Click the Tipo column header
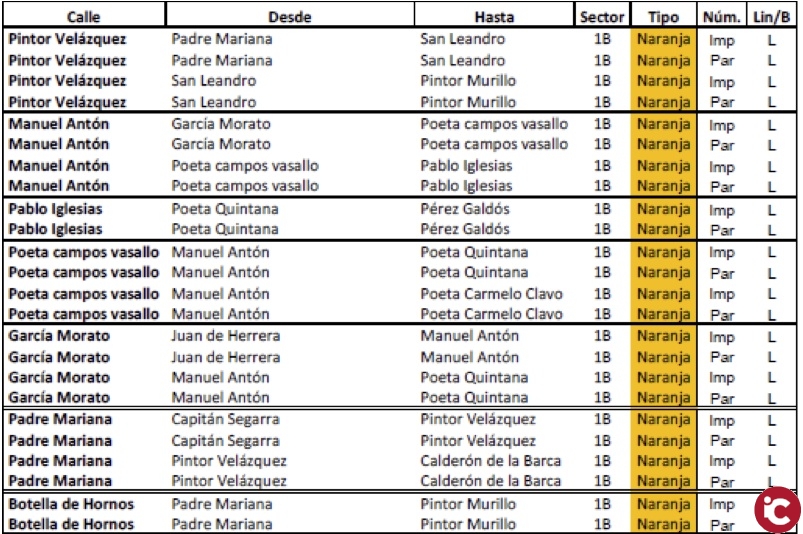This screenshot has width=803, height=534. pyautogui.click(x=662, y=17)
